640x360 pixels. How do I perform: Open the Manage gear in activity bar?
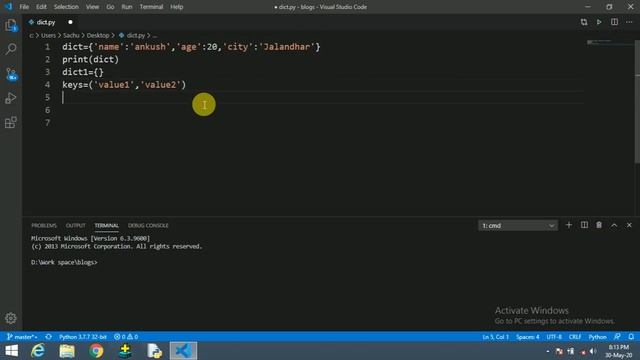11,318
